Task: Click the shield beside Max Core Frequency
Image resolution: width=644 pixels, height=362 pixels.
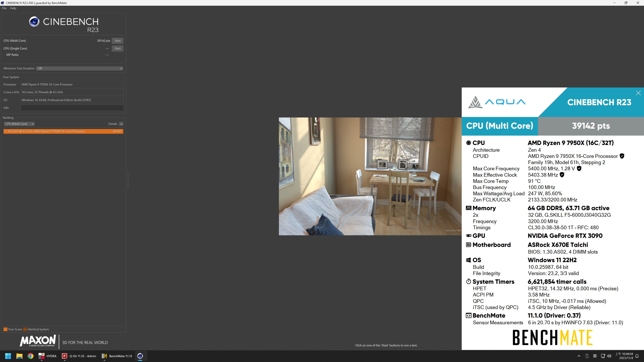Action: pos(579,169)
